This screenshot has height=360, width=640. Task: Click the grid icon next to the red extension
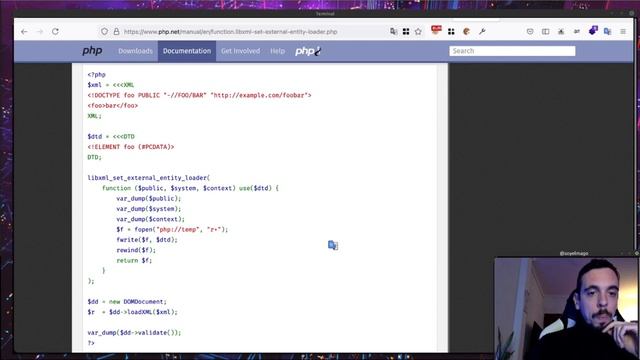(451, 31)
